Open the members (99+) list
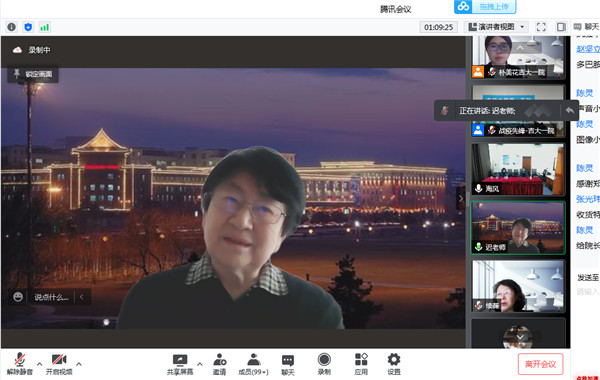The width and height of the screenshot is (600, 380). coord(253,364)
